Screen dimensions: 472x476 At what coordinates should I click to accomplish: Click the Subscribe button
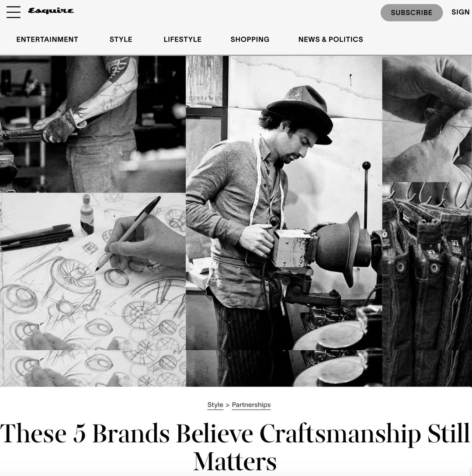(x=411, y=13)
